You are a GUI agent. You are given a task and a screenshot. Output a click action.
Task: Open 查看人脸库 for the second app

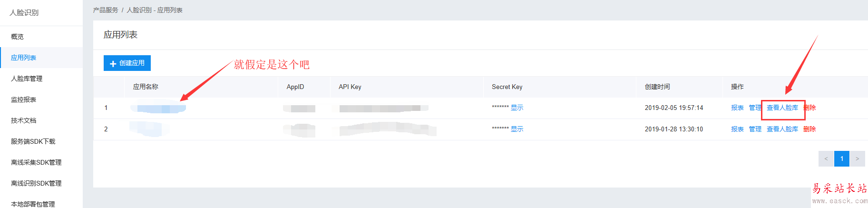[x=782, y=129]
